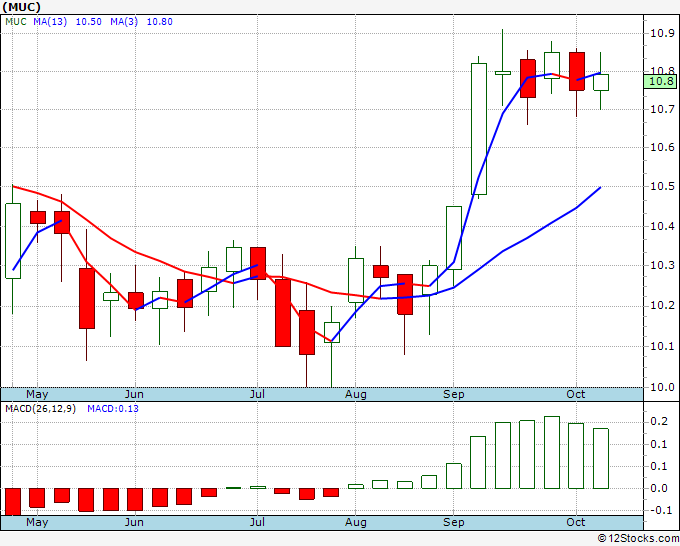Click the 10.3 price axis label
This screenshot has height=546, width=680.
coord(662,265)
